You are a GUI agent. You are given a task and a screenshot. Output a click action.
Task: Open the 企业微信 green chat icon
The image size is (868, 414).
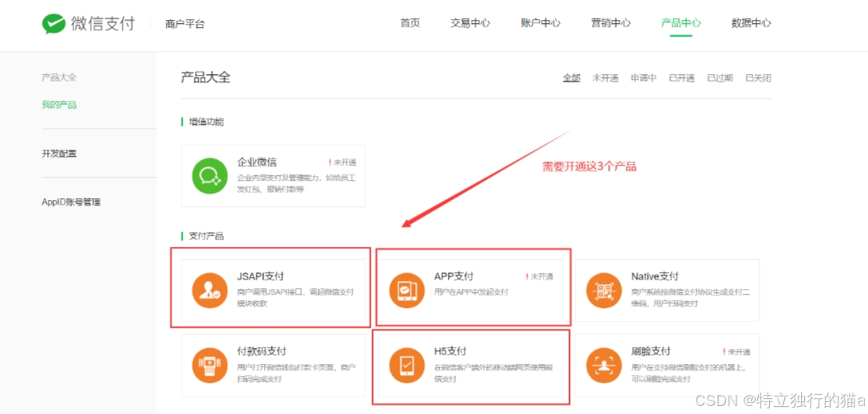[210, 176]
